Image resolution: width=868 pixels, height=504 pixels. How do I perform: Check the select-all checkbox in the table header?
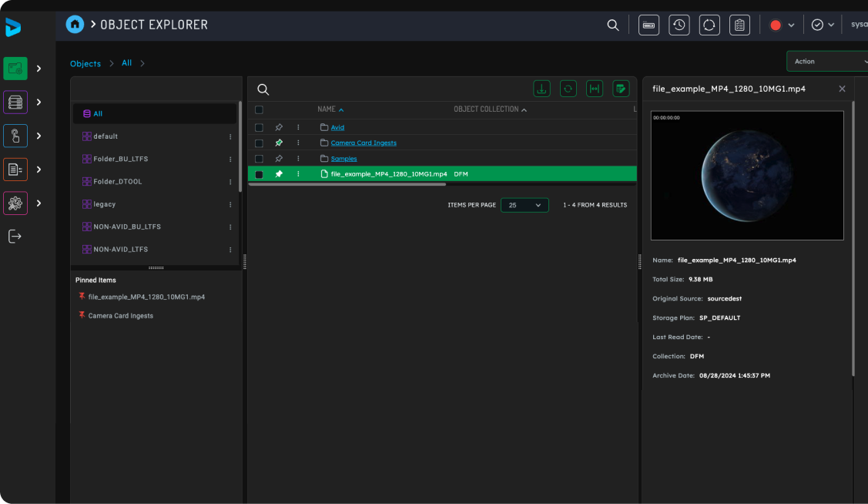259,109
